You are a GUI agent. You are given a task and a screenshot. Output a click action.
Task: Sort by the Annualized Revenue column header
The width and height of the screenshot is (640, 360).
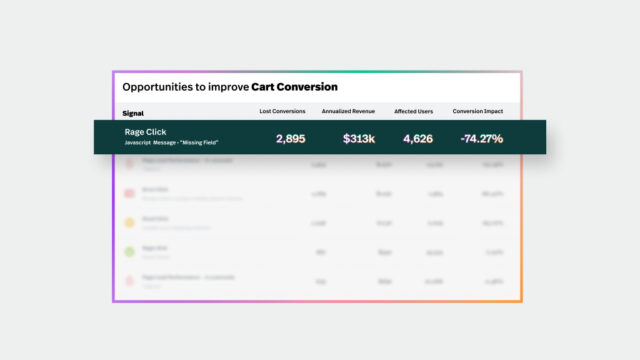(x=348, y=111)
